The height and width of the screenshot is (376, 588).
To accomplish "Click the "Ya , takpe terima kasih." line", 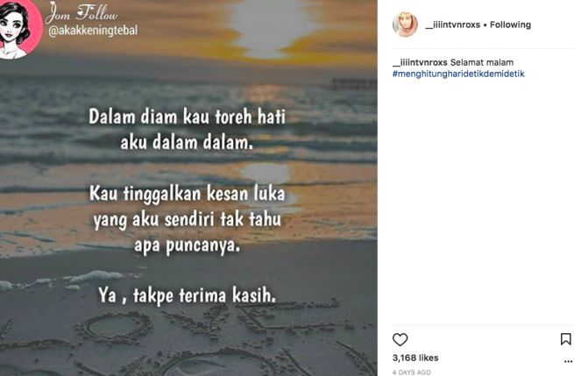I will pos(187,295).
